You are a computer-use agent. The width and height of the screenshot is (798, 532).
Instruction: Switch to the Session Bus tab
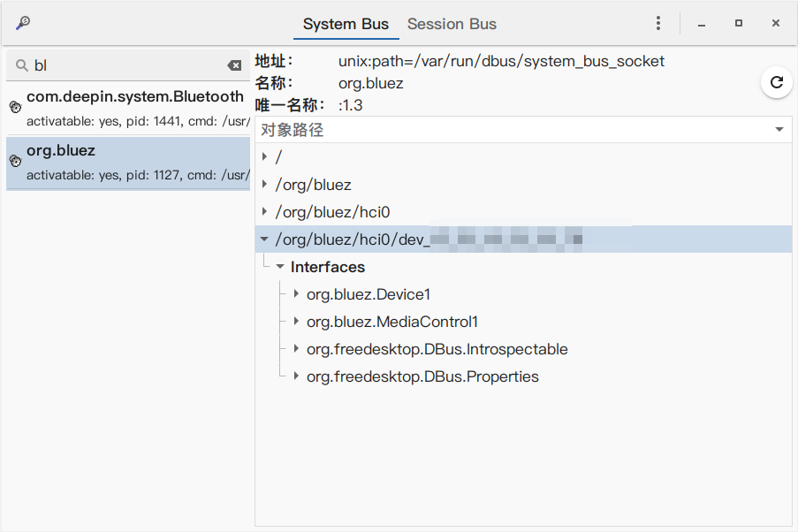pos(452,24)
